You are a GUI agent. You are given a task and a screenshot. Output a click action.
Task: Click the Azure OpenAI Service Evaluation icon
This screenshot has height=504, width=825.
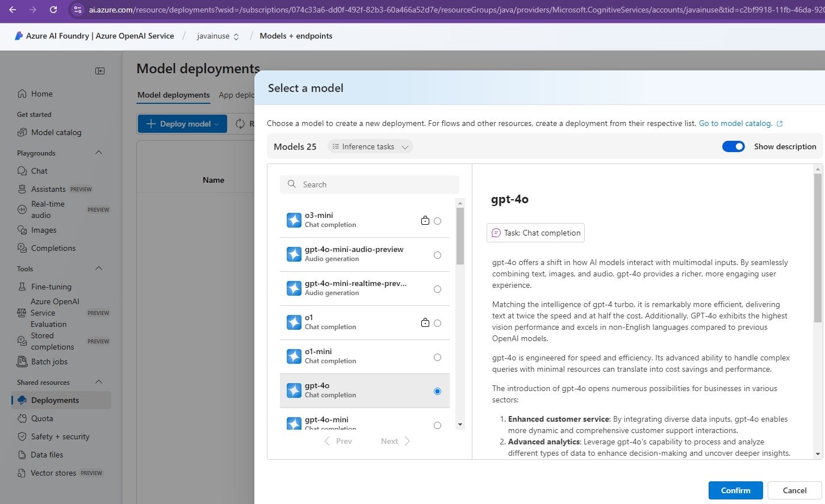(x=22, y=313)
